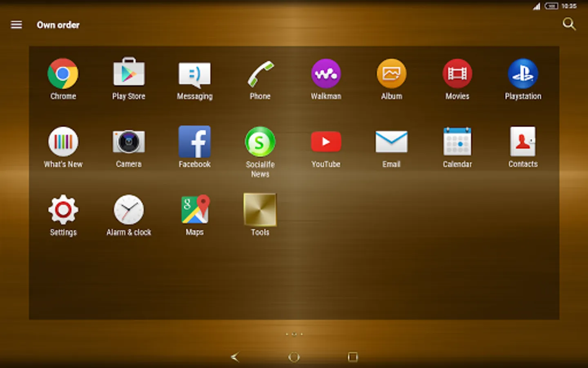Tap the Phone dialer icon
The image size is (588, 368).
tap(260, 74)
